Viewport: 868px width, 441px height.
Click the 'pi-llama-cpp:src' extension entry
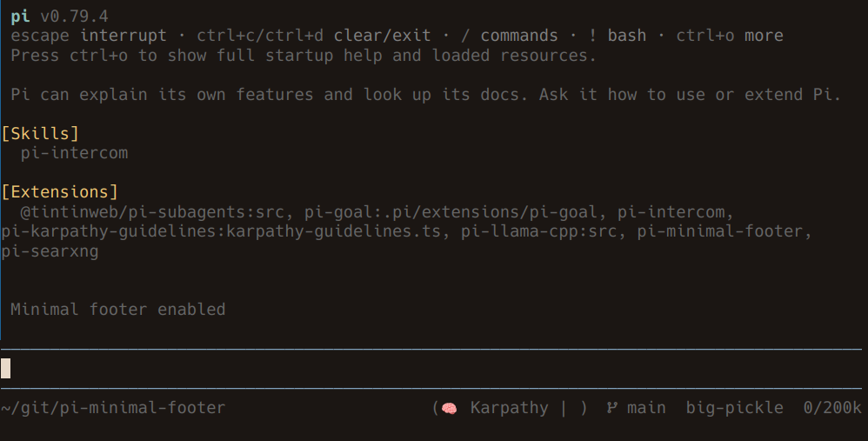coord(538,231)
